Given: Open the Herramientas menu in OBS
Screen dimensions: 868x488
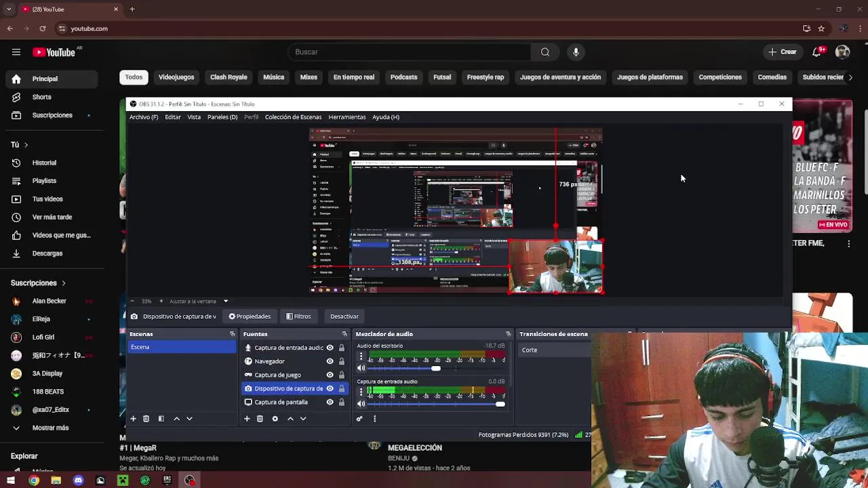Looking at the screenshot, I should 347,117.
